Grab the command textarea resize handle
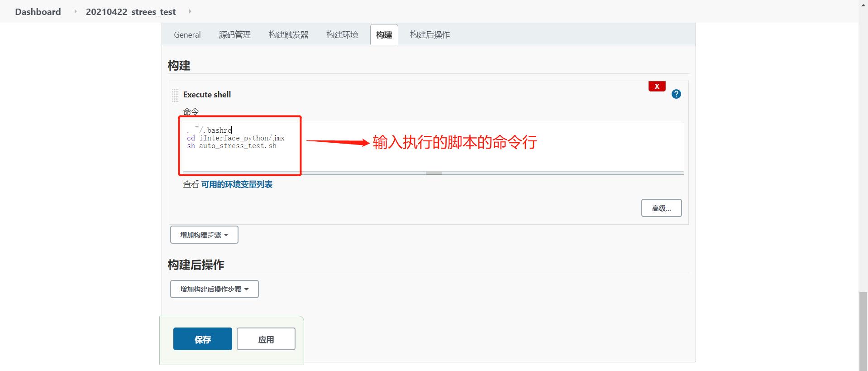868x371 pixels. [434, 173]
